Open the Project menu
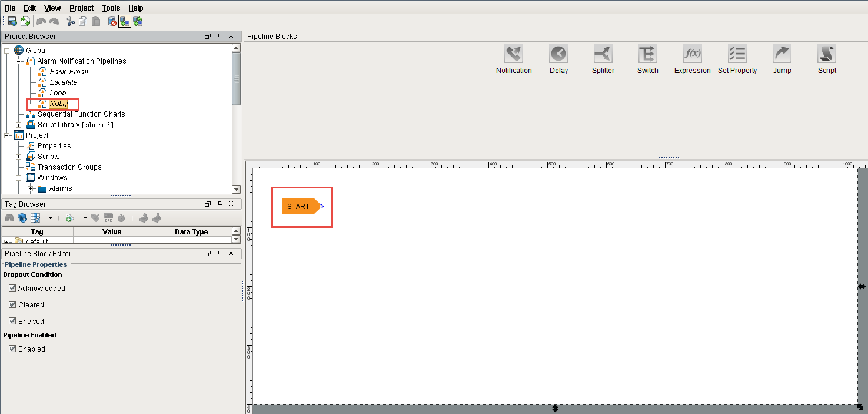 point(81,8)
